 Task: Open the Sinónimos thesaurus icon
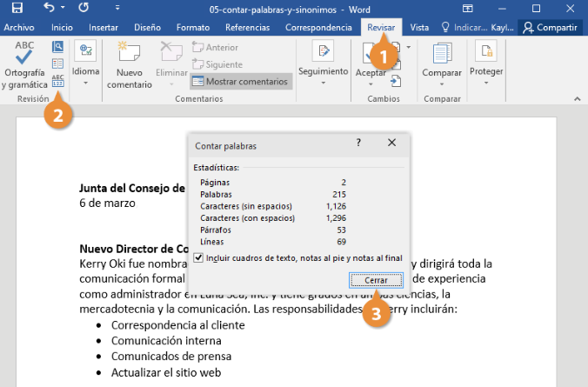(57, 63)
